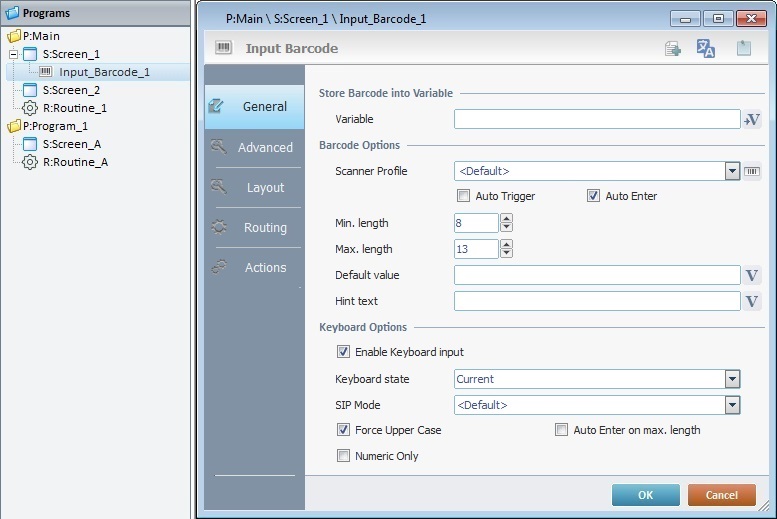The width and height of the screenshot is (777, 519).
Task: Open the Routing tab
Action: point(254,227)
